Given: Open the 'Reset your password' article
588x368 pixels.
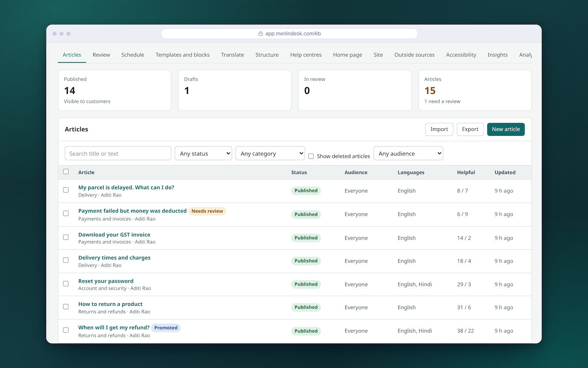Looking at the screenshot, I should (x=106, y=281).
